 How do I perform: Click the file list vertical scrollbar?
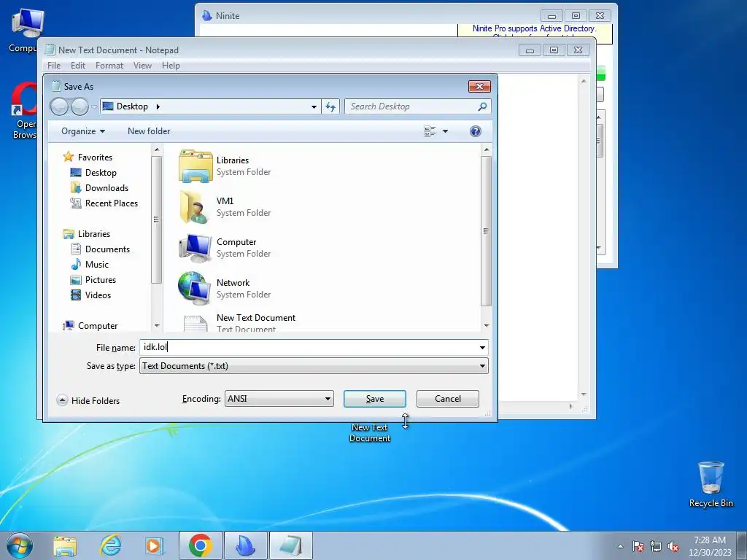pos(486,231)
